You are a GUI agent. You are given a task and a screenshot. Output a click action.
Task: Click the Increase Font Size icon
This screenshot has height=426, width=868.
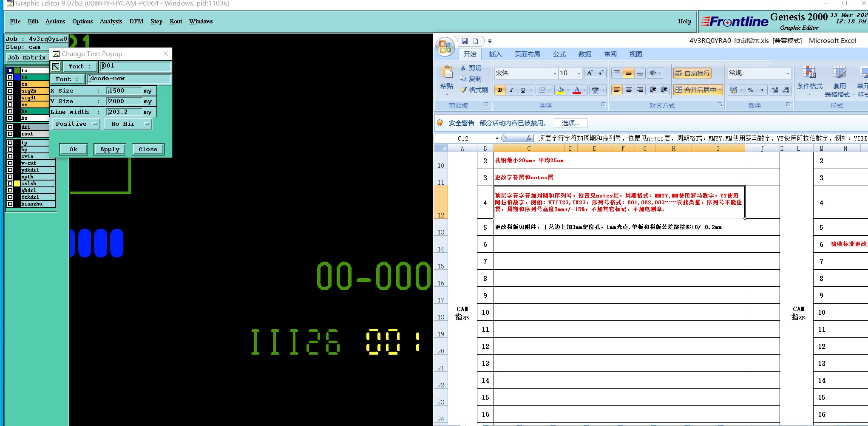(590, 73)
